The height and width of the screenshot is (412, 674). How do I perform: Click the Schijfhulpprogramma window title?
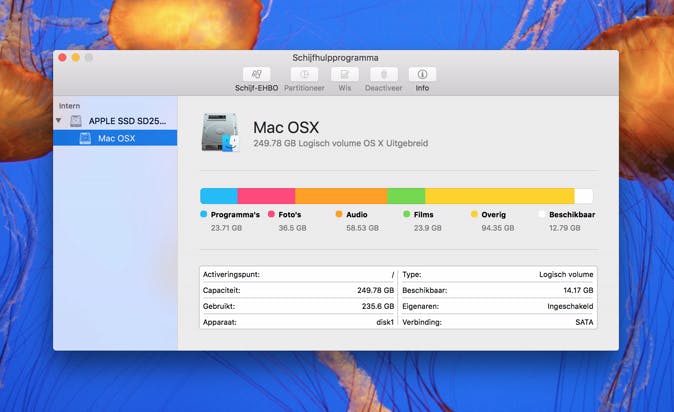click(x=335, y=58)
